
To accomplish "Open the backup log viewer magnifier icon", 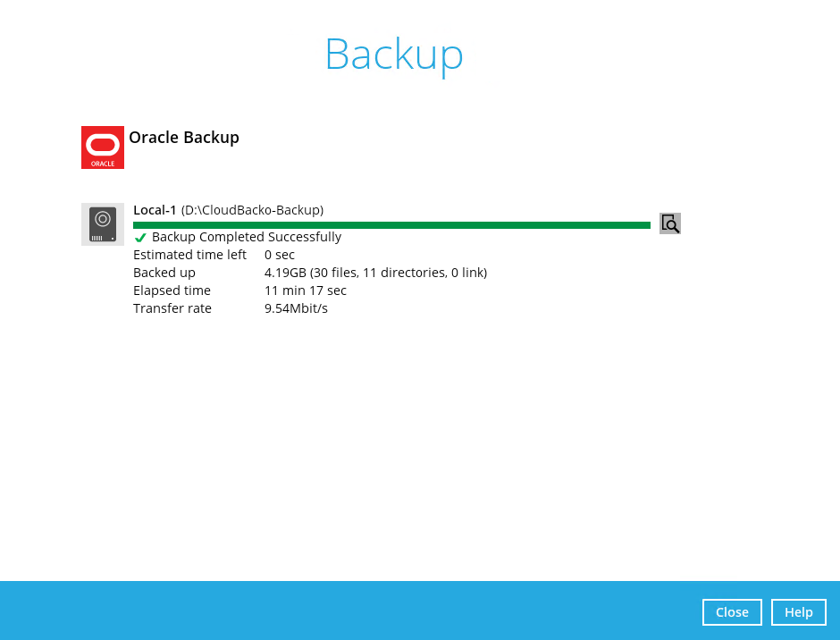I will coord(670,223).
